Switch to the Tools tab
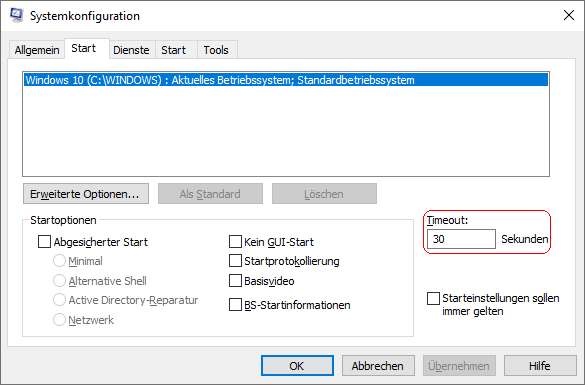The image size is (585, 385). [216, 50]
